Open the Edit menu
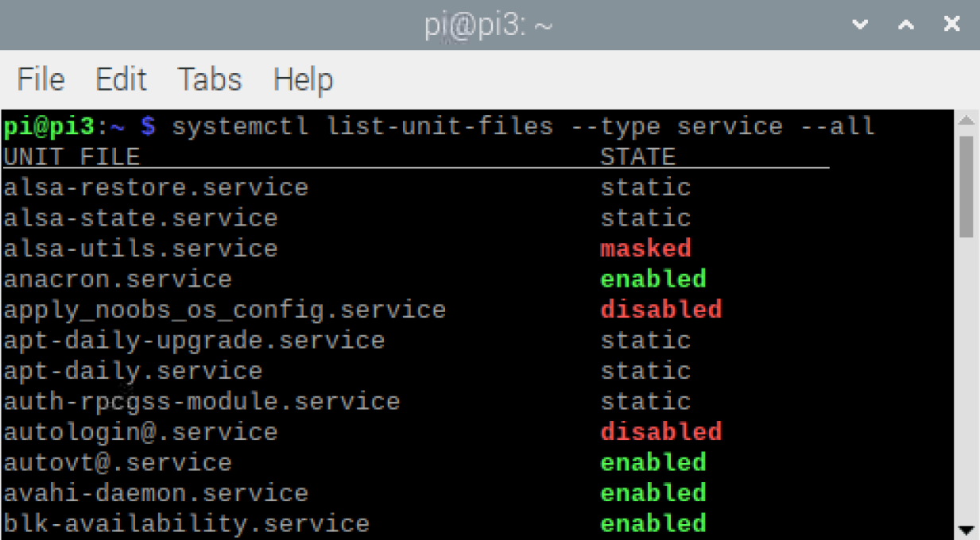980x540 pixels. coord(121,79)
